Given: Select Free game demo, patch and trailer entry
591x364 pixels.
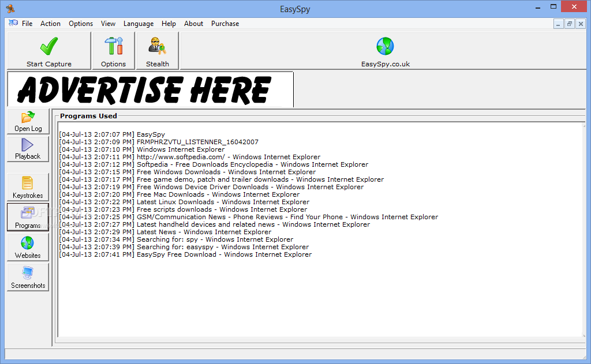Looking at the screenshot, I should [x=221, y=180].
